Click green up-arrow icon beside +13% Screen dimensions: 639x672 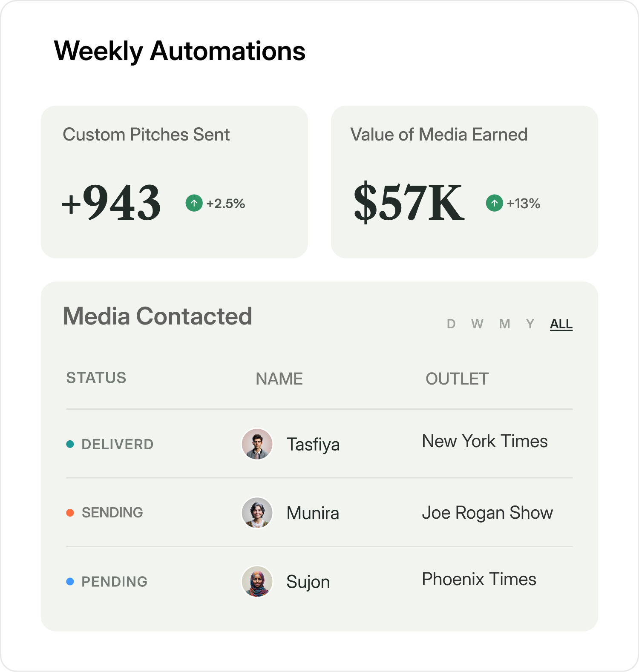pos(494,203)
